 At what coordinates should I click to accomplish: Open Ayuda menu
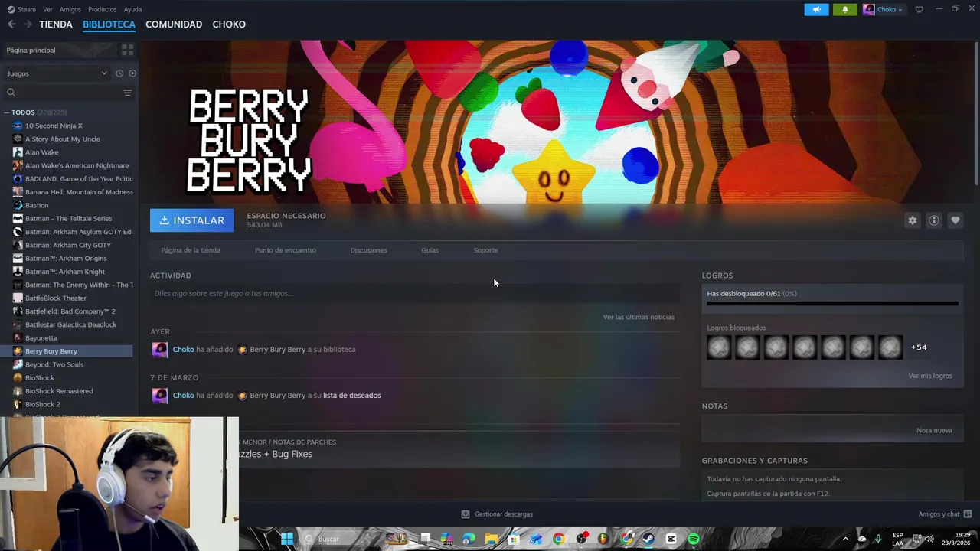pyautogui.click(x=132, y=9)
